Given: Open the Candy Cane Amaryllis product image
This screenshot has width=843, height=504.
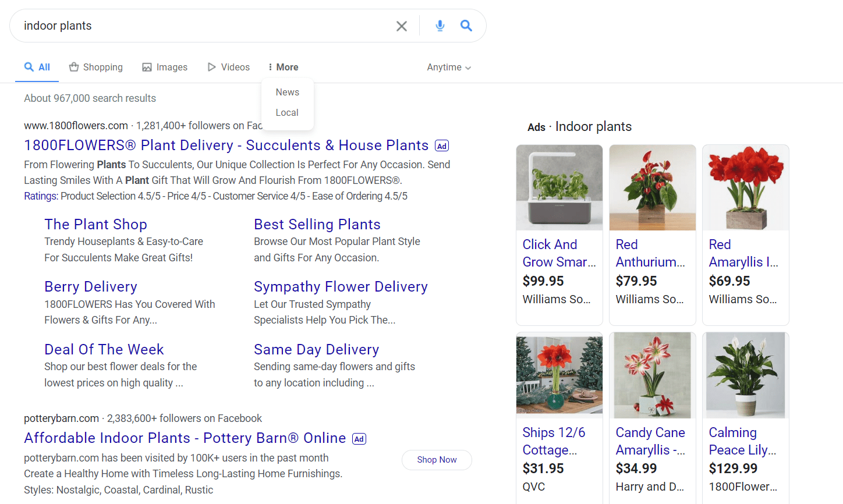Looking at the screenshot, I should point(653,375).
